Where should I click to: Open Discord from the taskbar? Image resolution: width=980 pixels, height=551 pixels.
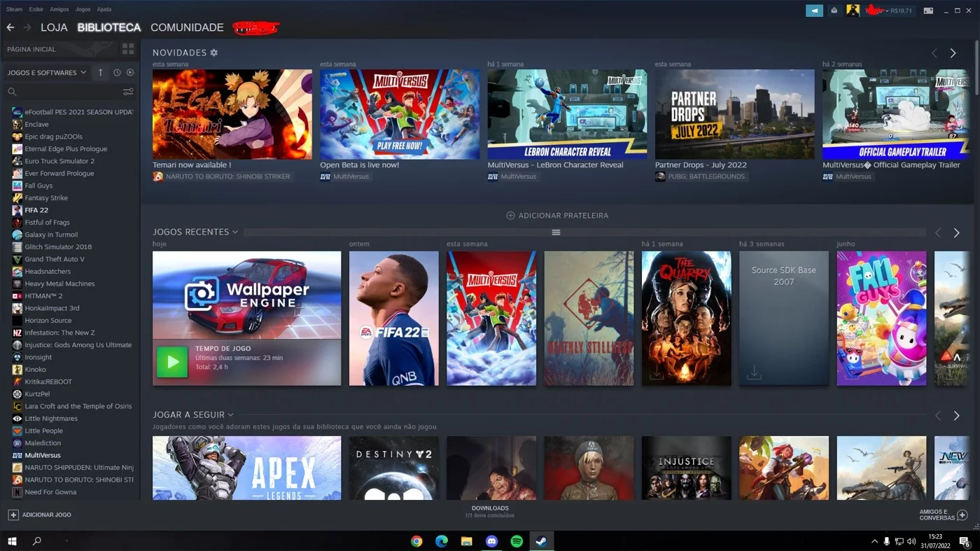click(x=491, y=541)
